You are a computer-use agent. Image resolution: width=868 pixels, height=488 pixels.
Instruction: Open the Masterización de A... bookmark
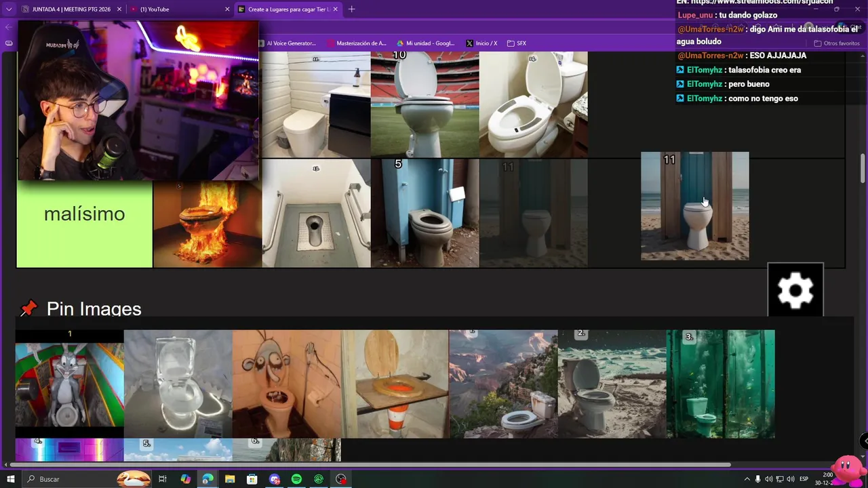coord(357,43)
